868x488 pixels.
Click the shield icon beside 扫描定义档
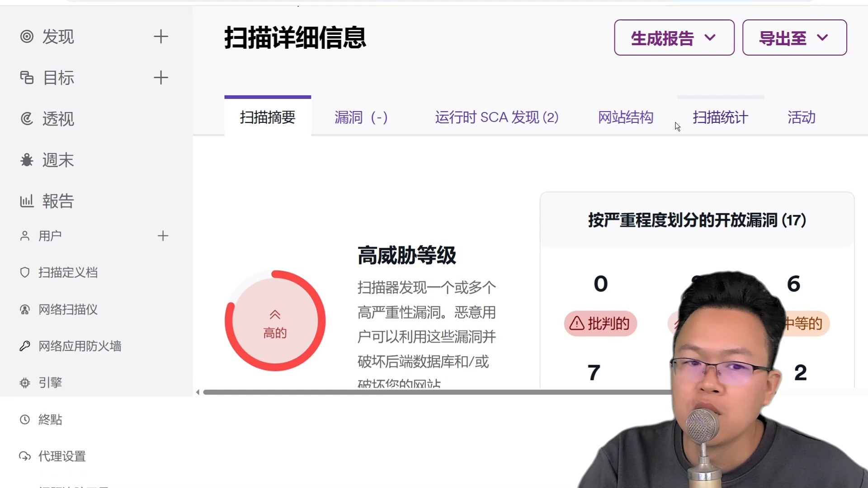pyautogui.click(x=25, y=272)
